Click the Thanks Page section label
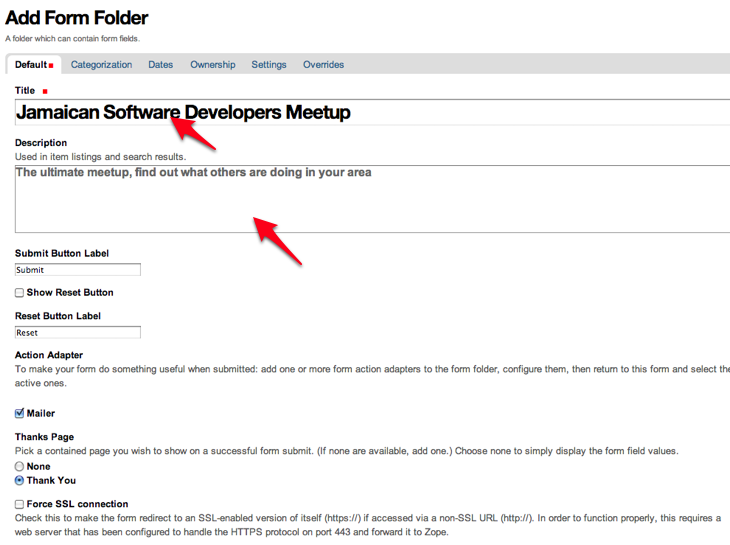Screen dimensions: 730x545 tap(44, 437)
